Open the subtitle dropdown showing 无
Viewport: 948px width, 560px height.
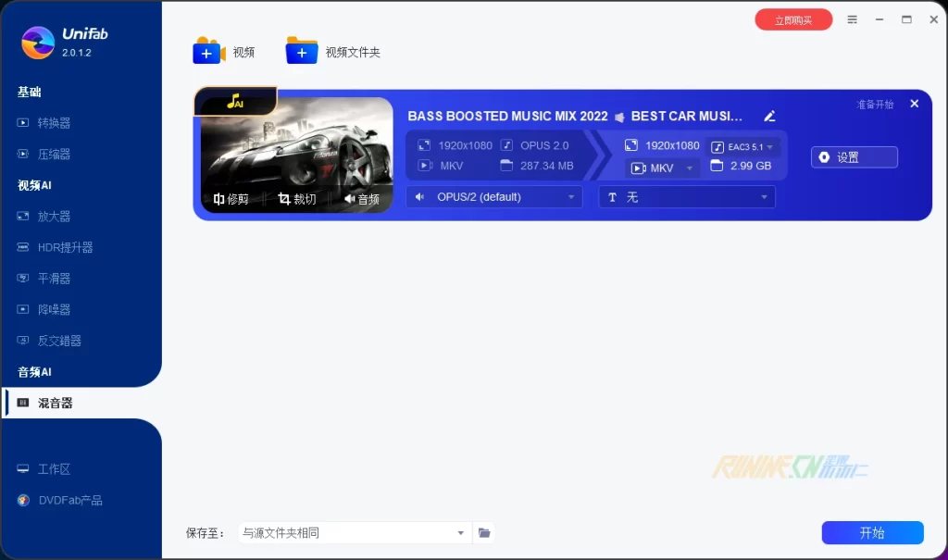pyautogui.click(x=686, y=197)
